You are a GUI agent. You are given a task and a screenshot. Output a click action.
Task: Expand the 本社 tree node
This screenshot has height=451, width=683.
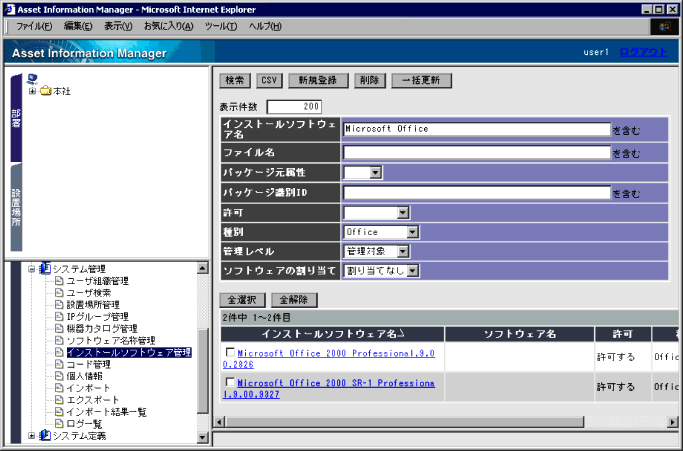pyautogui.click(x=32, y=91)
